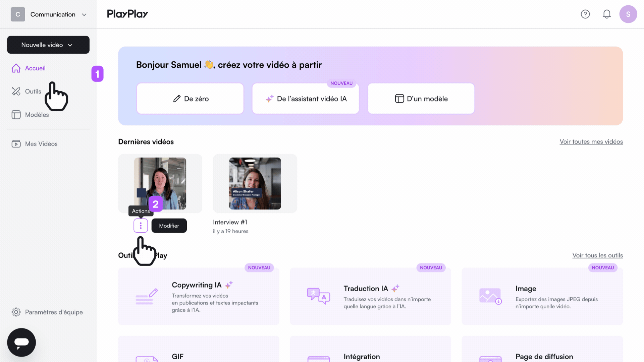Image resolution: width=644 pixels, height=362 pixels.
Task: Click the Paramètres d'équipe gear icon
Action: [16, 312]
